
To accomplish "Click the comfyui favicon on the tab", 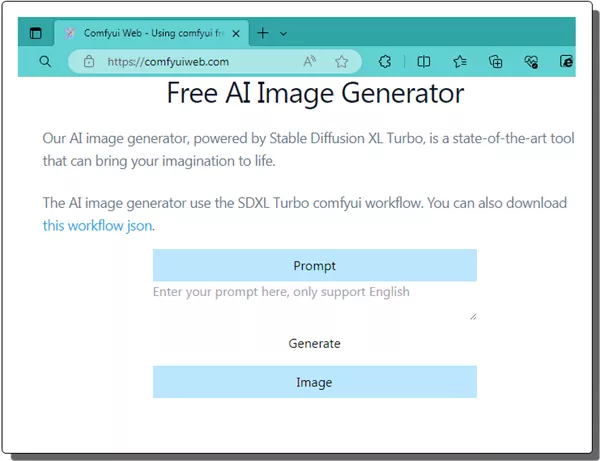I will 69,33.
